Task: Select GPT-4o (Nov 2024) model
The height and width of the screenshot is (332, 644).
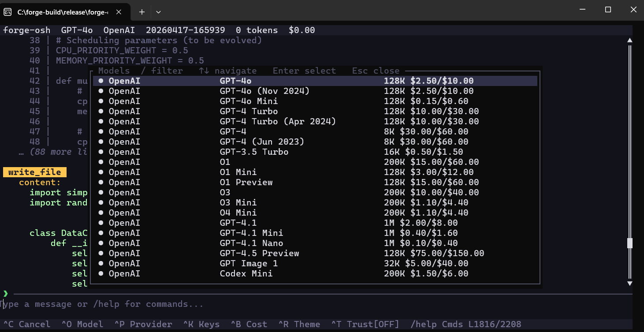Action: tap(315, 91)
